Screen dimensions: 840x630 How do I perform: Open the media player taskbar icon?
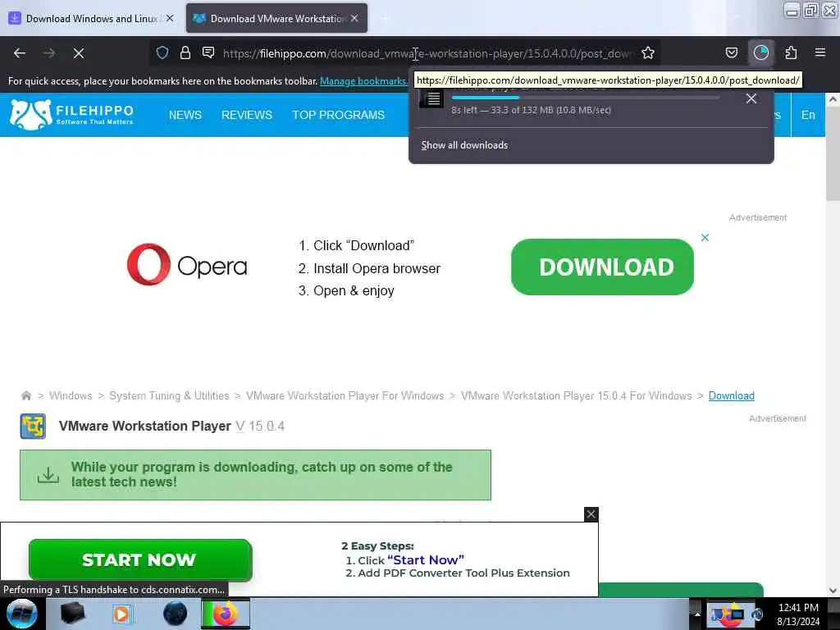pos(121,614)
